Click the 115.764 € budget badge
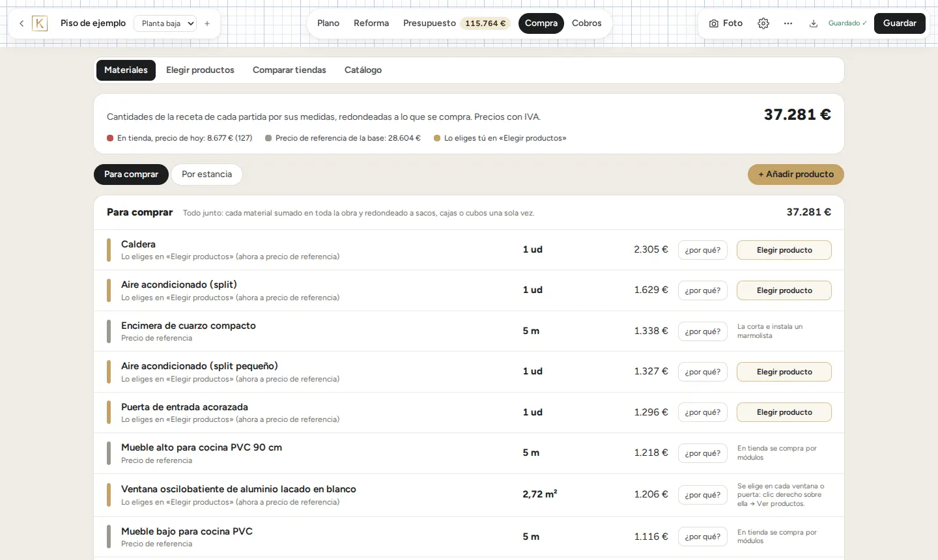938x560 pixels. click(x=485, y=23)
